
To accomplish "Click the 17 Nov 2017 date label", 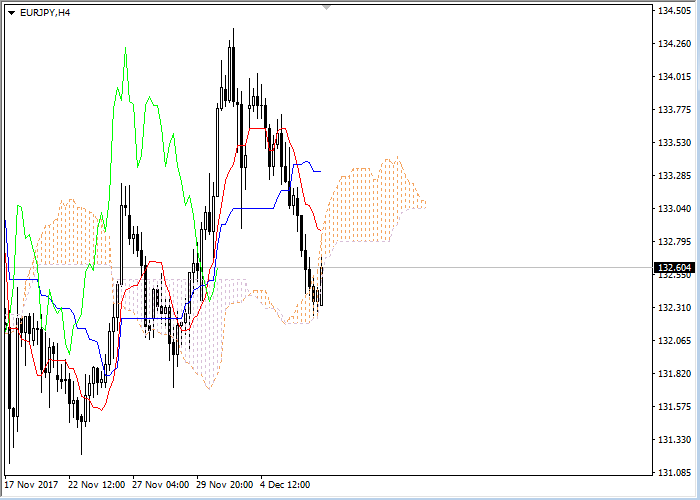I will tap(31, 484).
